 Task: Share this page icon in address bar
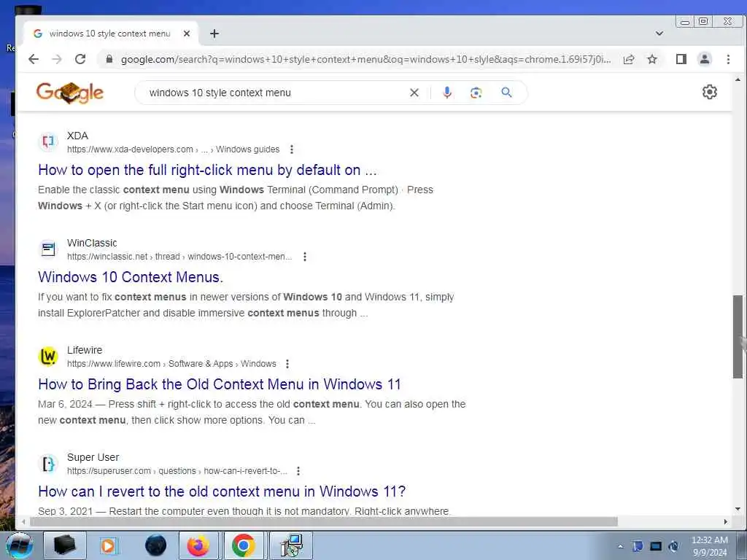point(629,59)
